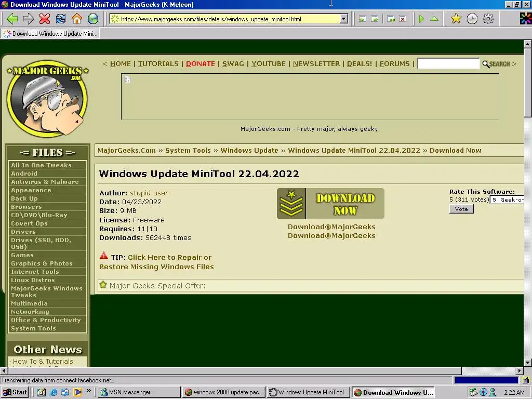Switch to next tab toolbar icon
Screen dimensions: 532x399
375,19
